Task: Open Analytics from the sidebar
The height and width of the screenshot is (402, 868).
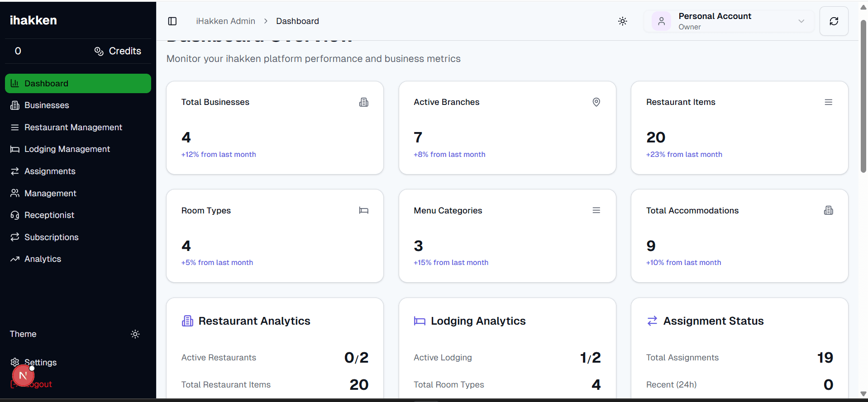Action: (x=78, y=259)
